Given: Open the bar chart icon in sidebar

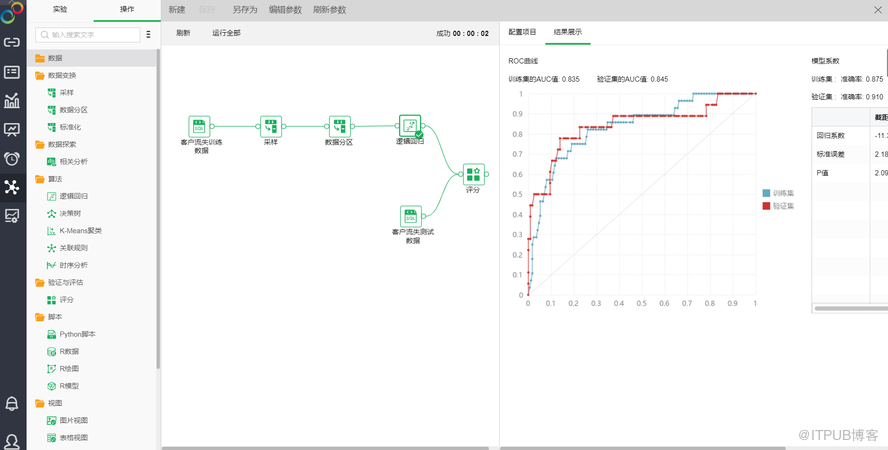Looking at the screenshot, I should pos(11,101).
